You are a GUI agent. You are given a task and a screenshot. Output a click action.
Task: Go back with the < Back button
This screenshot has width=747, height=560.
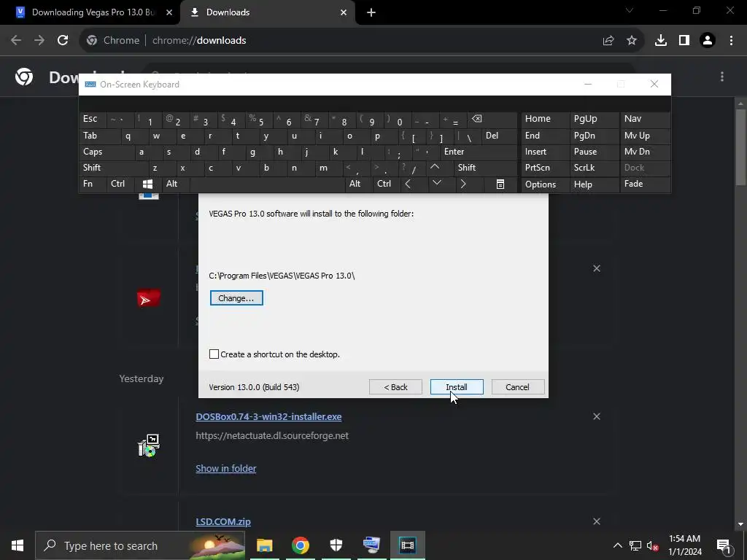tap(395, 386)
